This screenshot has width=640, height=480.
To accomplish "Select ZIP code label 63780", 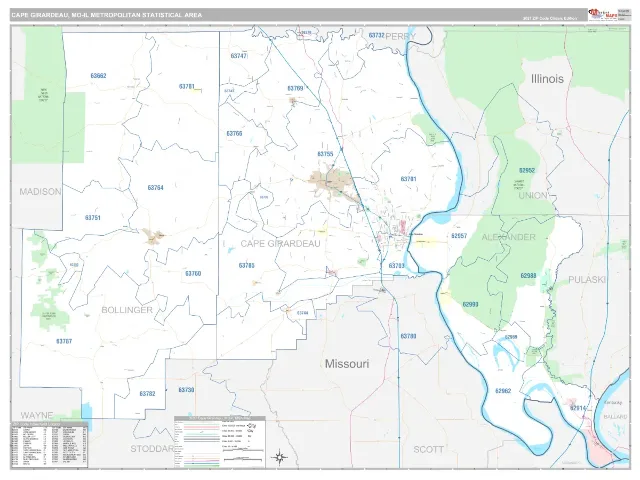I will pyautogui.click(x=408, y=336).
